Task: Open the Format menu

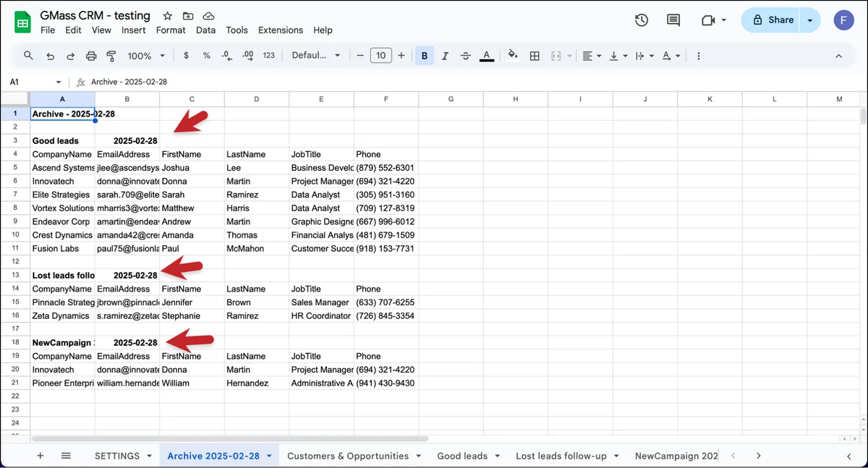Action: click(171, 30)
